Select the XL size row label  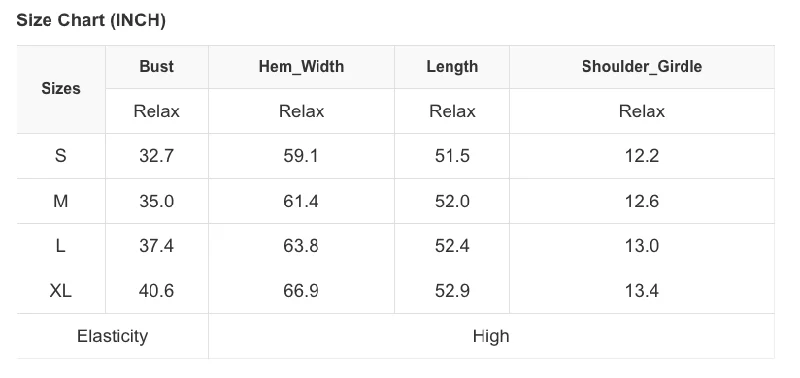coord(60,291)
